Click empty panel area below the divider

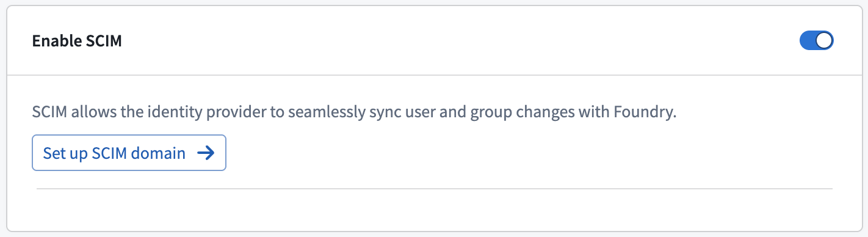point(434,210)
